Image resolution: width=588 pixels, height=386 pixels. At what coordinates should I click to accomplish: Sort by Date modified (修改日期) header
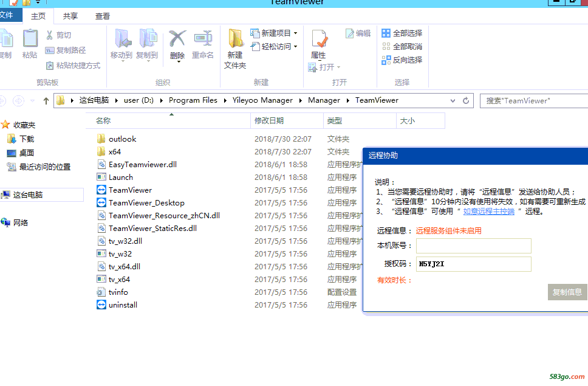pyautogui.click(x=287, y=121)
